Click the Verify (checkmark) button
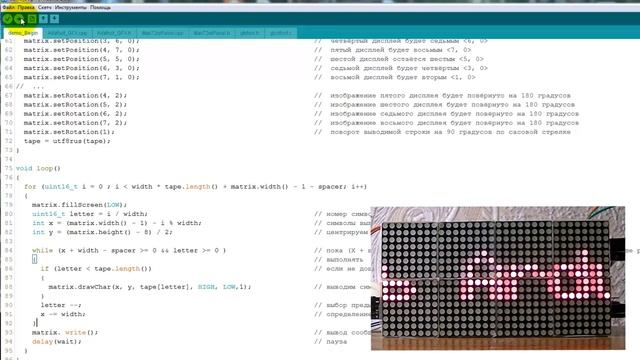The height and width of the screenshot is (360, 640). pyautogui.click(x=7, y=19)
